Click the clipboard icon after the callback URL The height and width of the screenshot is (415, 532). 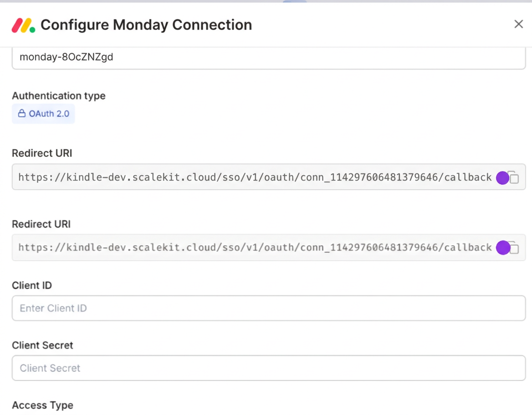pos(514,177)
